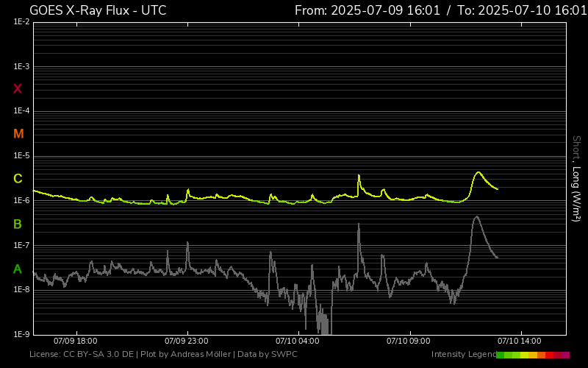Click the yellow C flare class letter
Screen dimensions: 588x368
tap(18, 179)
